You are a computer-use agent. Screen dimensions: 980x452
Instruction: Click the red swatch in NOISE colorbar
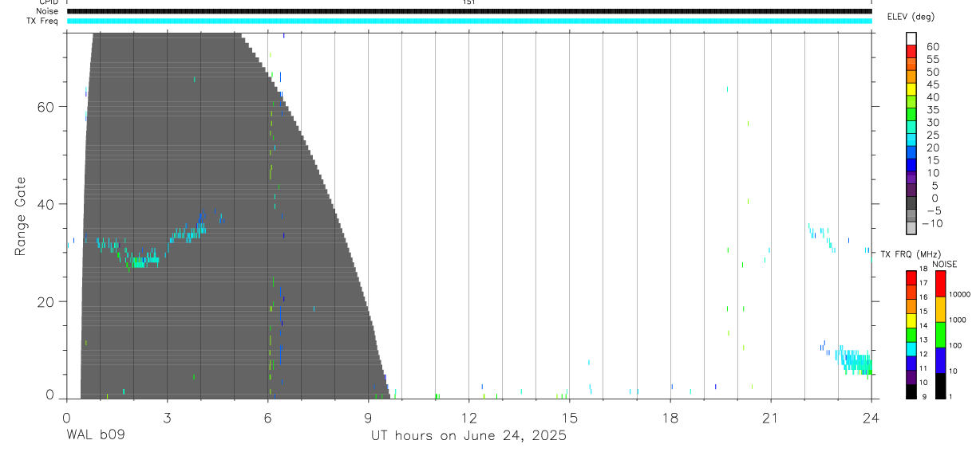(x=940, y=284)
